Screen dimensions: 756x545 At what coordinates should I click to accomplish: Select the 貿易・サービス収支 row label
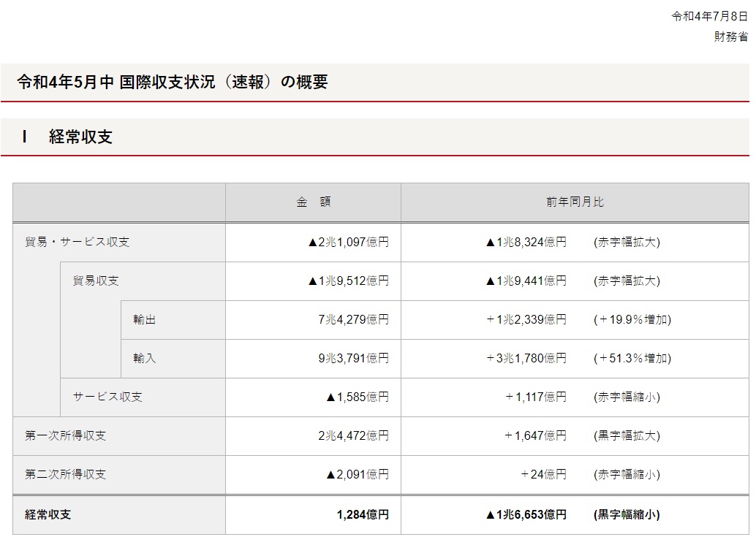(77, 242)
